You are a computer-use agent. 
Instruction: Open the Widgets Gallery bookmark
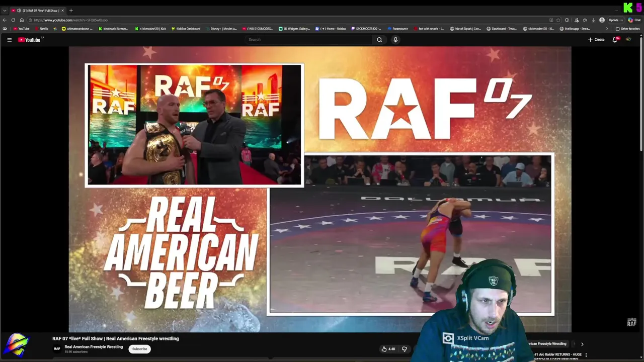[x=294, y=29]
